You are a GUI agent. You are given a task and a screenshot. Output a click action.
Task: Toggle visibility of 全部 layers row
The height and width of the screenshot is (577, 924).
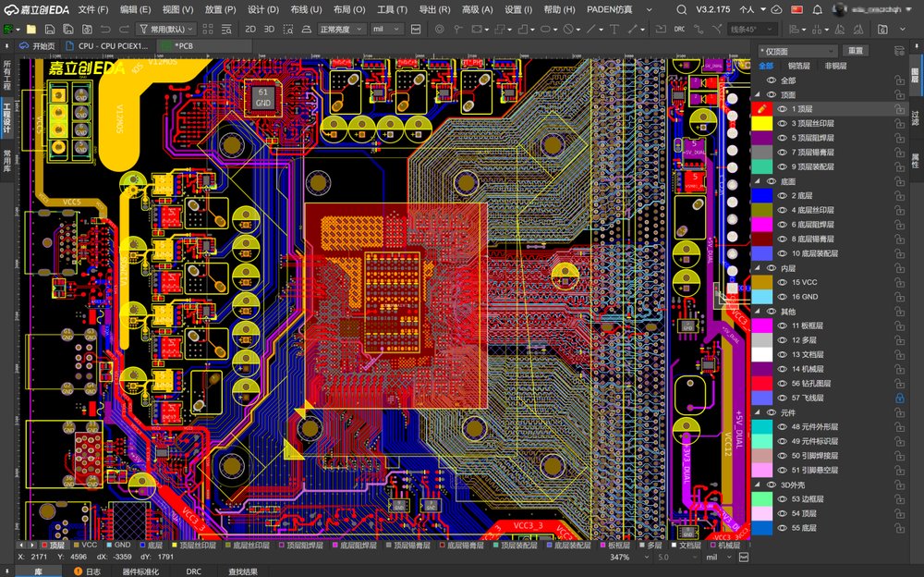click(771, 80)
